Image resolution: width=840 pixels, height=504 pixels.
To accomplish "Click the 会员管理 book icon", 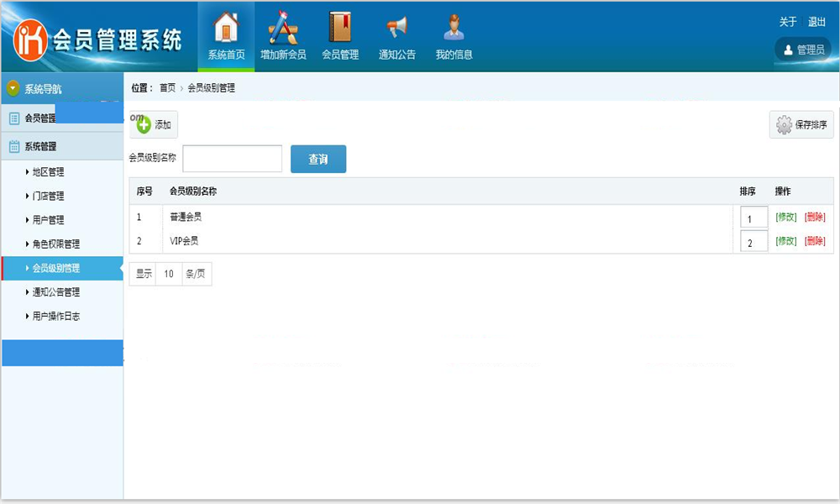I will pyautogui.click(x=340, y=28).
